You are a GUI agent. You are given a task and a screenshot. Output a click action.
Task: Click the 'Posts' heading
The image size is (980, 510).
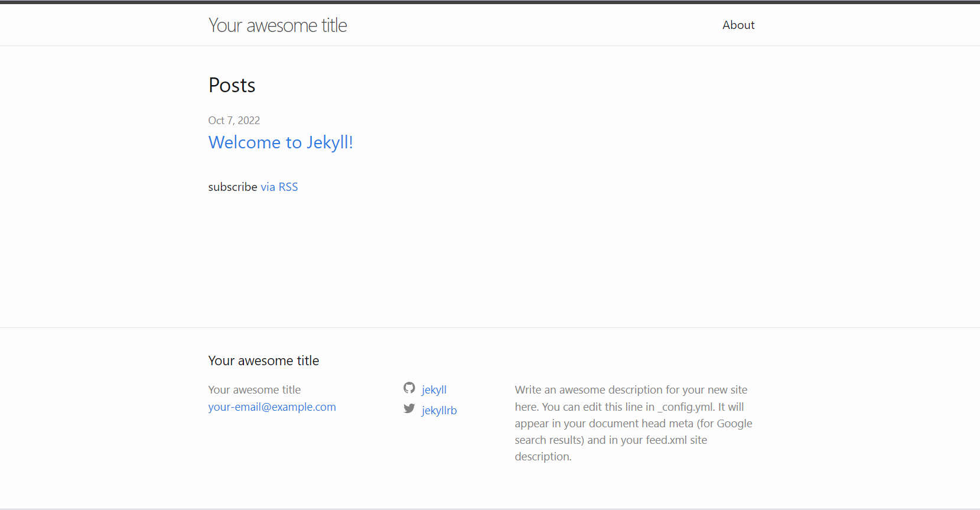pos(232,86)
